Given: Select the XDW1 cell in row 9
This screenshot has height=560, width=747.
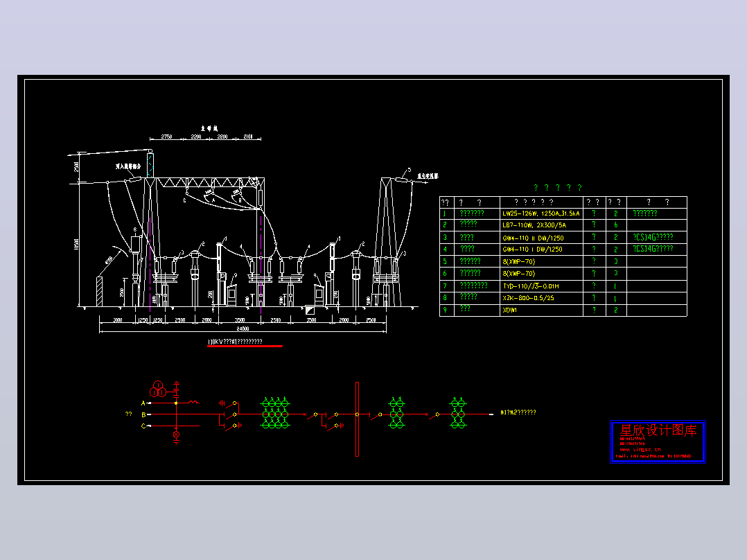Looking at the screenshot, I should coord(541,310).
